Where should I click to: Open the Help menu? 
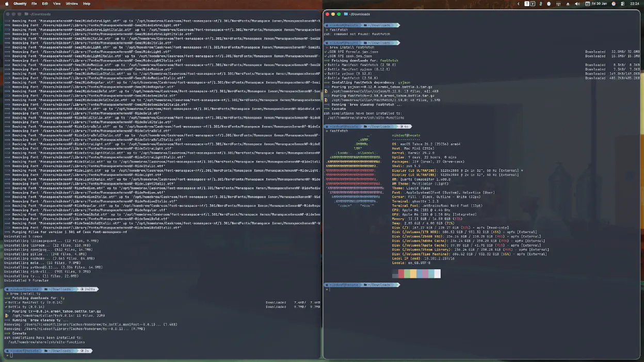coord(87,4)
